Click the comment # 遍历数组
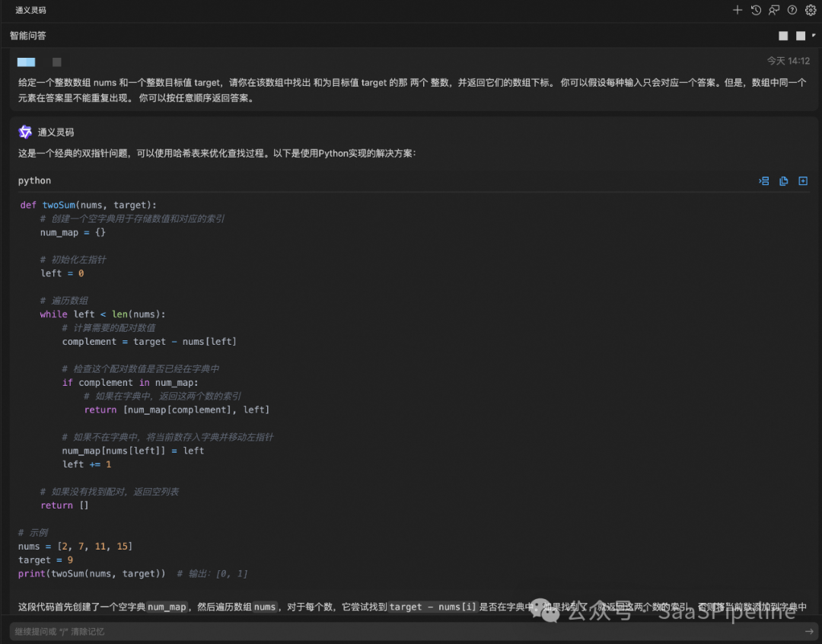Viewport: 822px width, 644px height. (64, 301)
